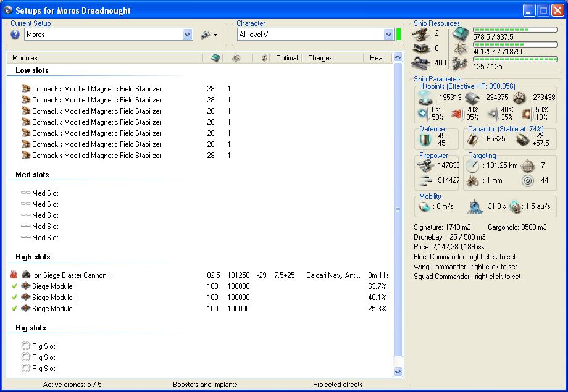Click the Modules column header
This screenshot has height=392, width=568.
coord(25,58)
